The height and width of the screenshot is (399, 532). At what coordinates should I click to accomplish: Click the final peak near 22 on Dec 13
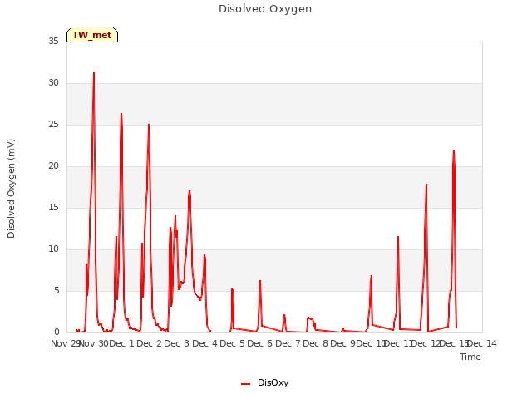pos(454,150)
